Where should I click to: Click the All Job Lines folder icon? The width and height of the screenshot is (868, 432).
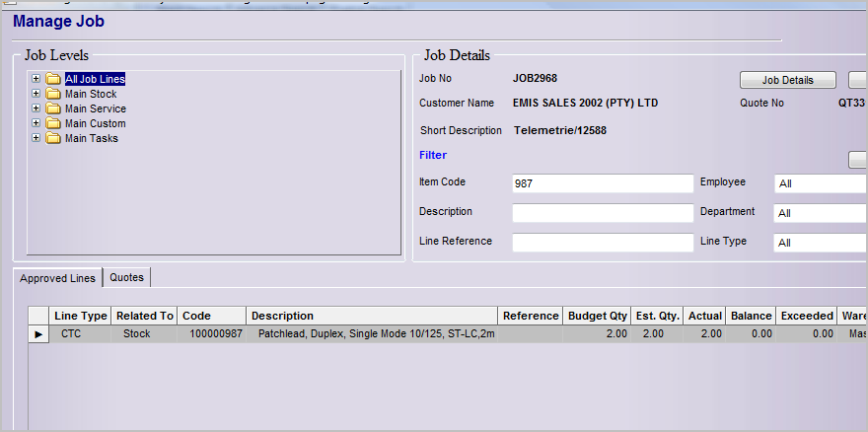point(53,79)
